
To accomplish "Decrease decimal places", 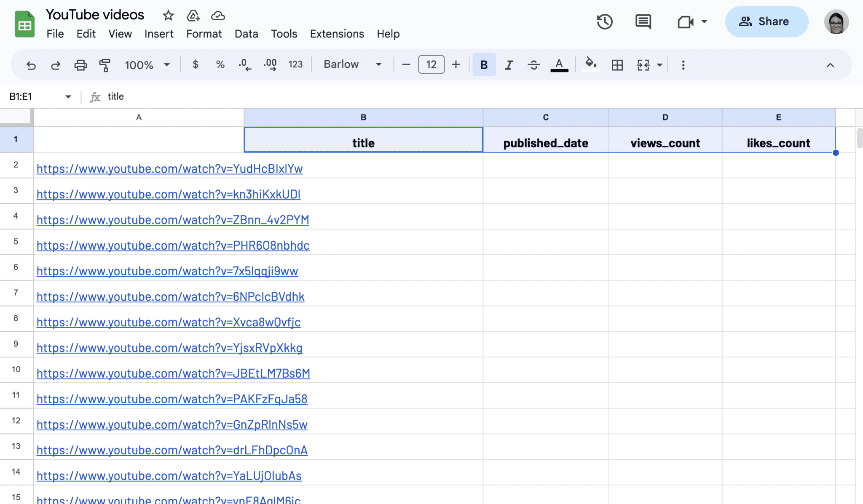I will point(244,65).
